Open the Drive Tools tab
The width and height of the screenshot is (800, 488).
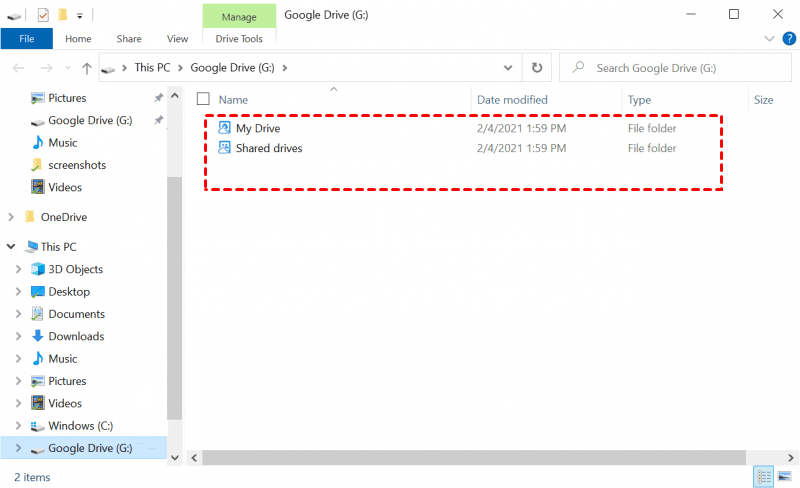(239, 39)
